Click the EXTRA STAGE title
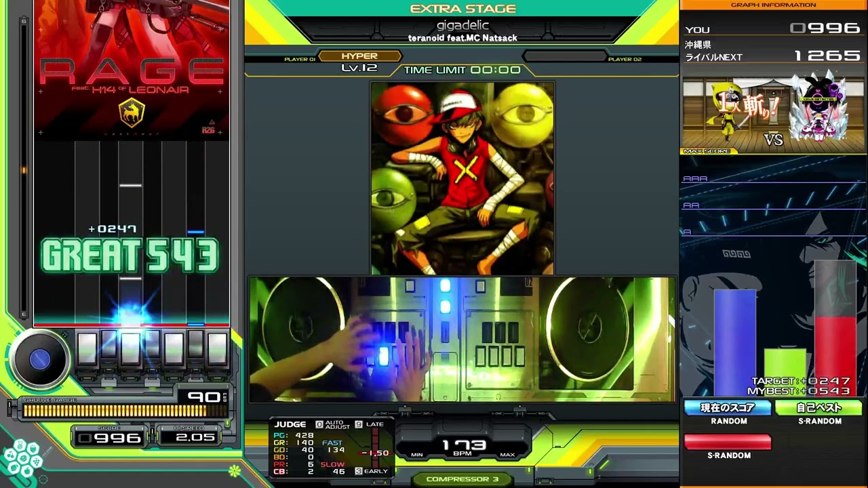The width and height of the screenshot is (868, 488). (x=463, y=9)
